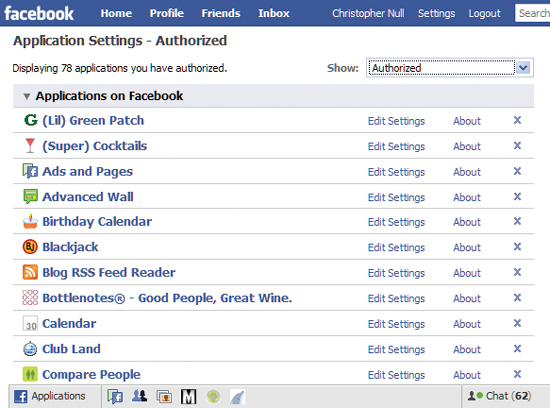Open the Show dropdown arrow
550x408 pixels.
pos(524,67)
